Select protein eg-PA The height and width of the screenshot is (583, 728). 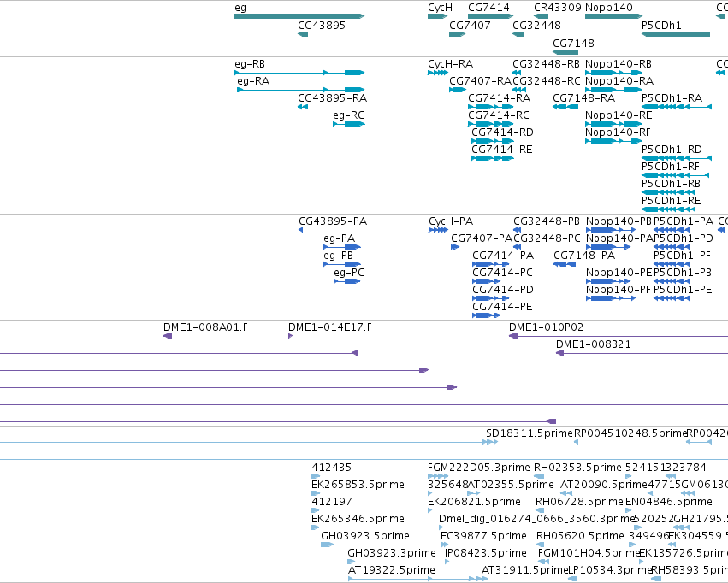(x=342, y=247)
